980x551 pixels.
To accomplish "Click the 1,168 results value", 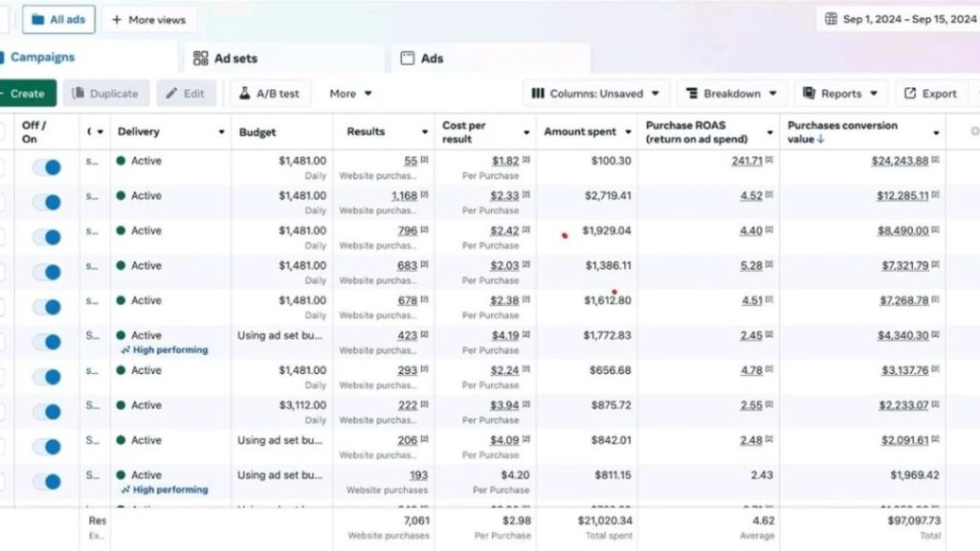I will click(404, 195).
